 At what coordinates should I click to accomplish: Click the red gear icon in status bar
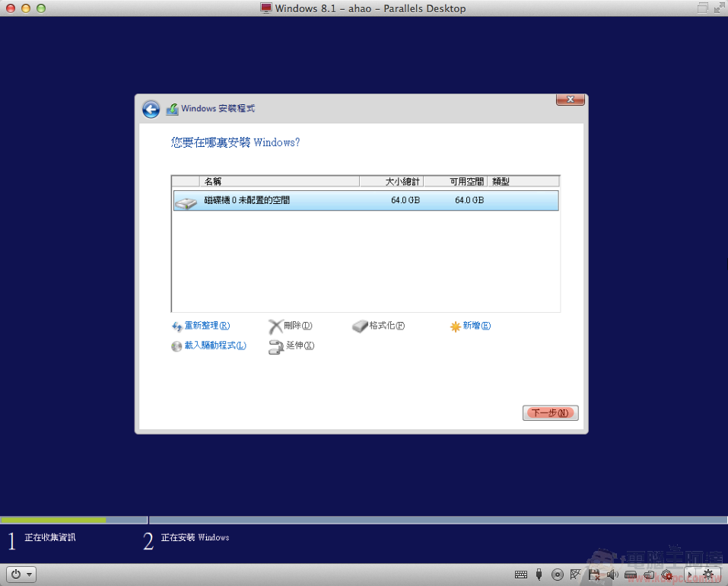point(667,575)
